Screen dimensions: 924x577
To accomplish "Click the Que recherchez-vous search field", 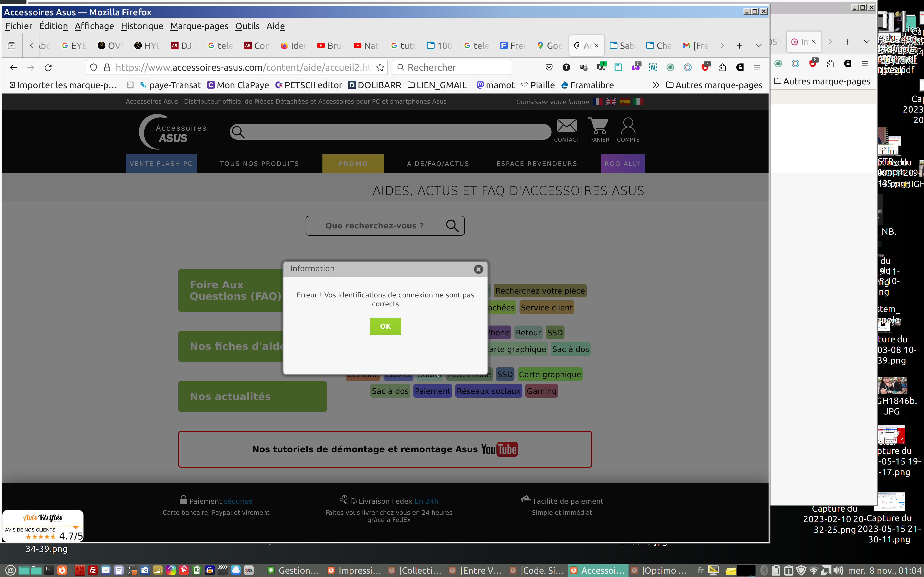I will click(374, 226).
